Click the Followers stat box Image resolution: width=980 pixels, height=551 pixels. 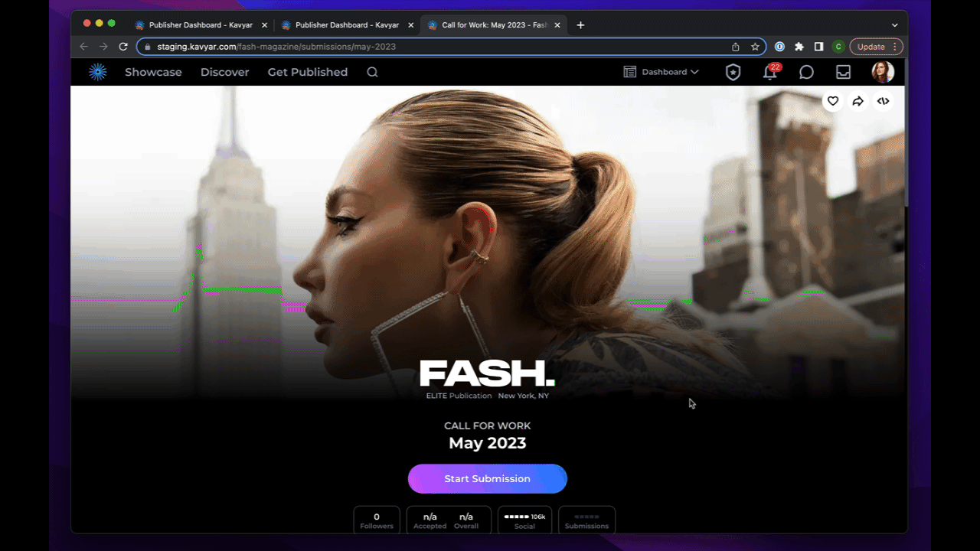[377, 520]
